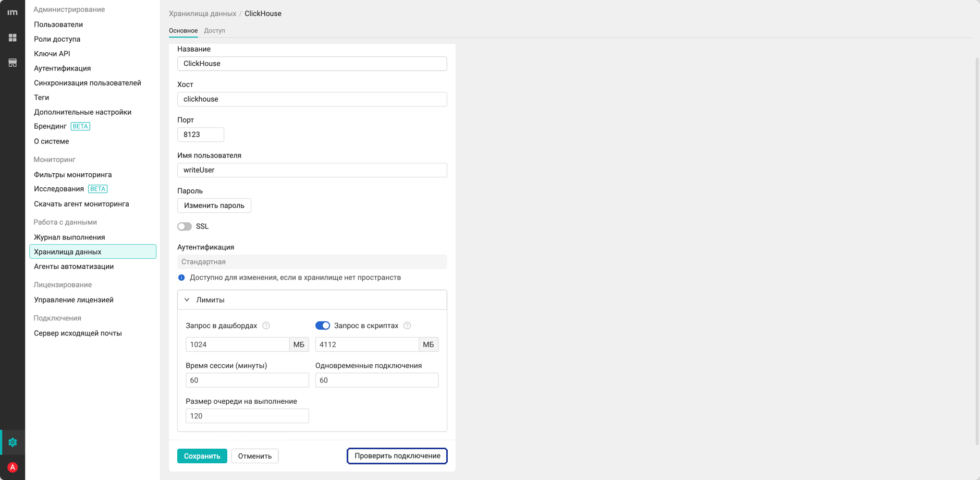
Task: Open the 'Аутентификация' dropdown 'Стандартная'
Action: (x=312, y=262)
